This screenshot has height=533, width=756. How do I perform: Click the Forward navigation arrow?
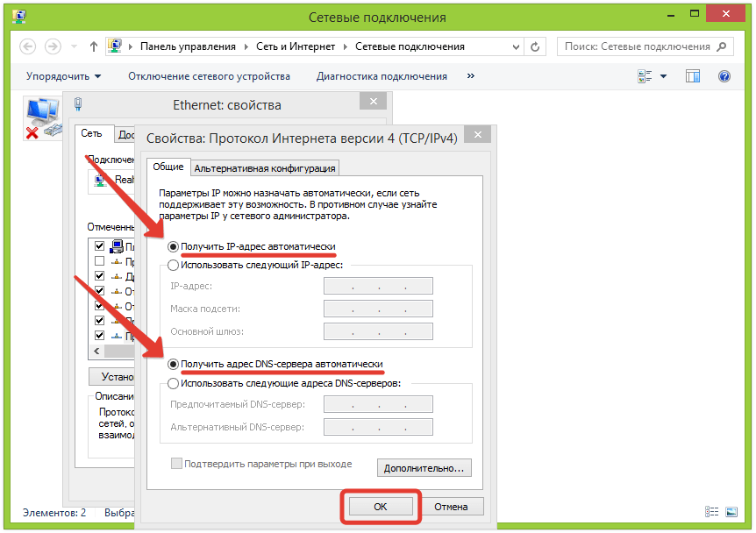pos(53,46)
